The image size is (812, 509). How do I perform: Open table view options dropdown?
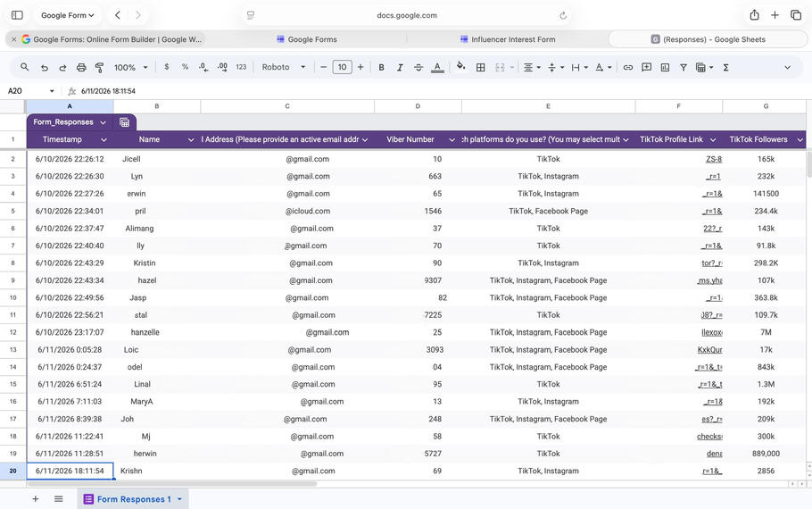[704, 67]
